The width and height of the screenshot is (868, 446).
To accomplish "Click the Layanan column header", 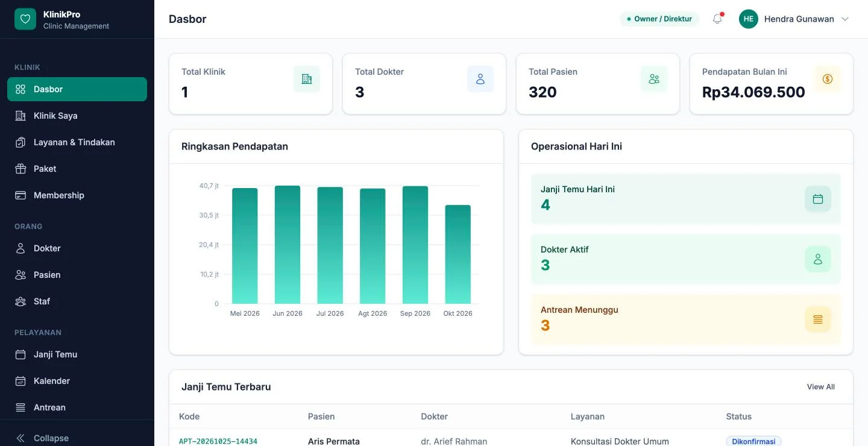I will [588, 416].
